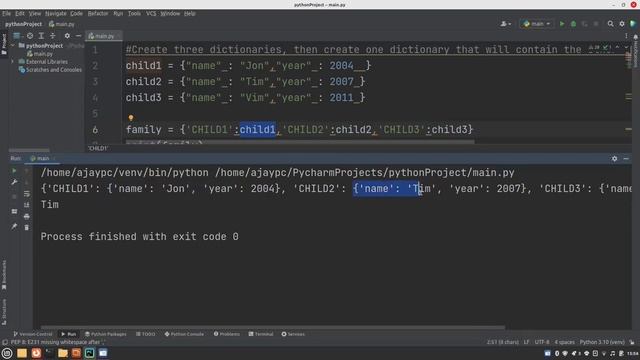Viewport: 640px width, 360px height.
Task: Launch Firefox from taskbar
Action: click(36, 353)
